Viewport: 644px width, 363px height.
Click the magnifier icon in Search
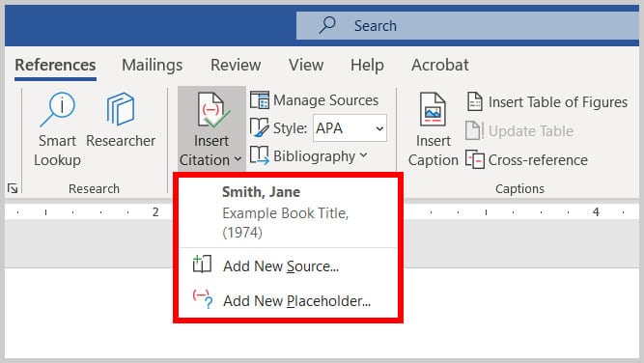tap(327, 25)
